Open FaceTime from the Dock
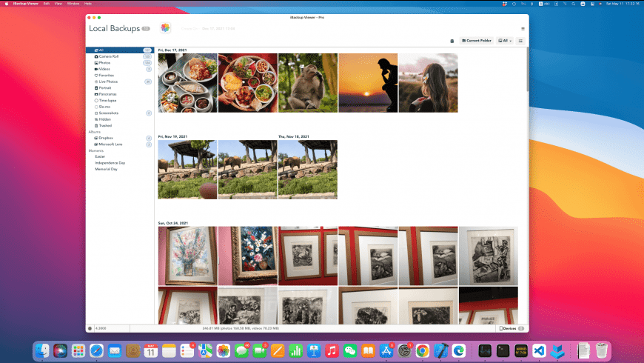Screen dimensions: 644x363 click(x=259, y=350)
